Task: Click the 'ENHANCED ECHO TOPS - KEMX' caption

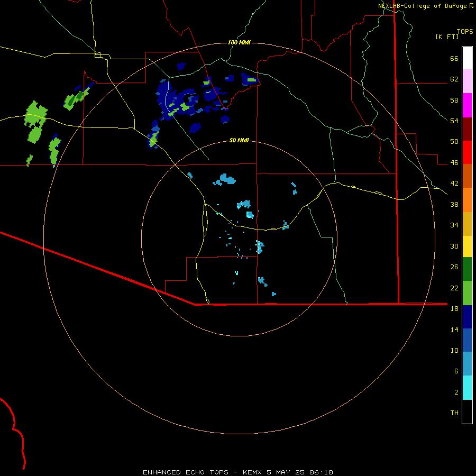Action: click(x=202, y=472)
